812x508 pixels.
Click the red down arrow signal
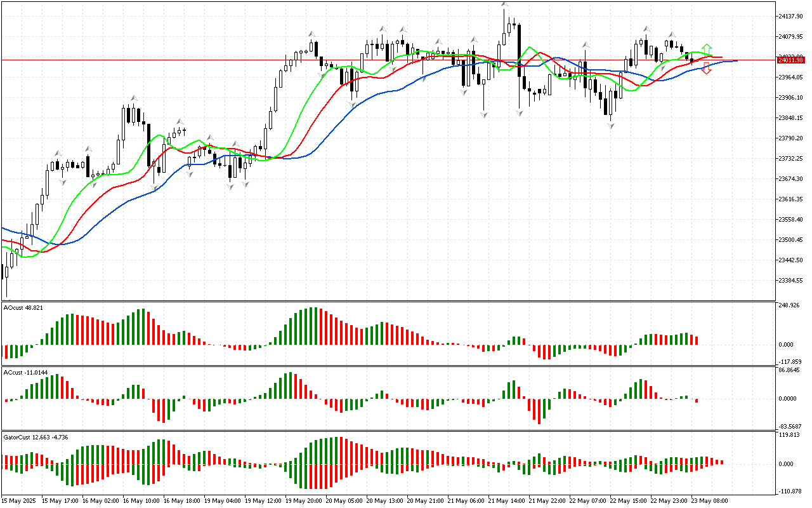(707, 69)
